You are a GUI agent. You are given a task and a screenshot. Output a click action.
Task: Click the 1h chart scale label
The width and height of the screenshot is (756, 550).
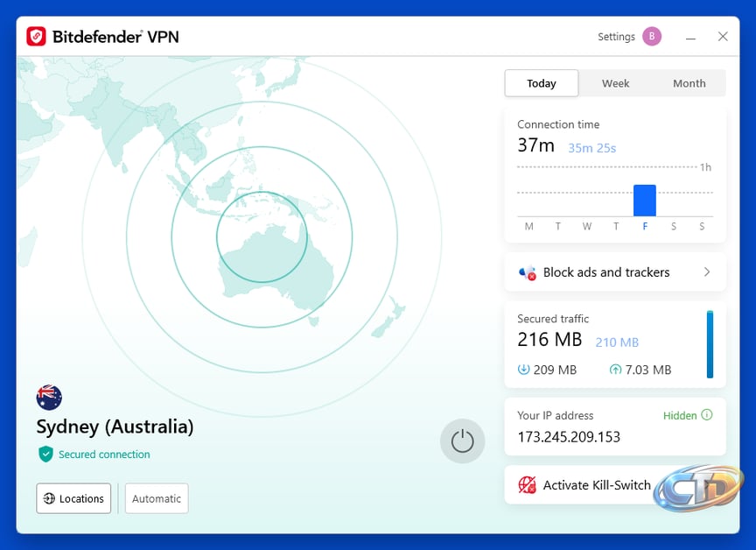[x=705, y=167]
